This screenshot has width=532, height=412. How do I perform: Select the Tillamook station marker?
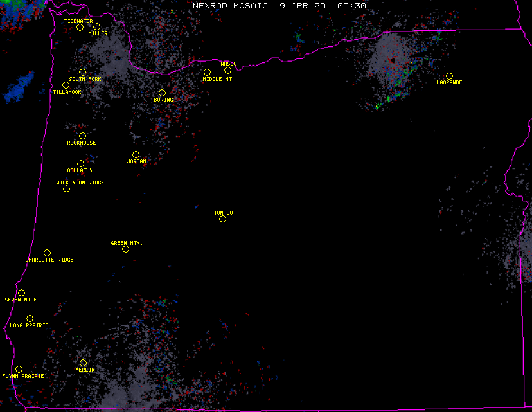[x=66, y=85]
